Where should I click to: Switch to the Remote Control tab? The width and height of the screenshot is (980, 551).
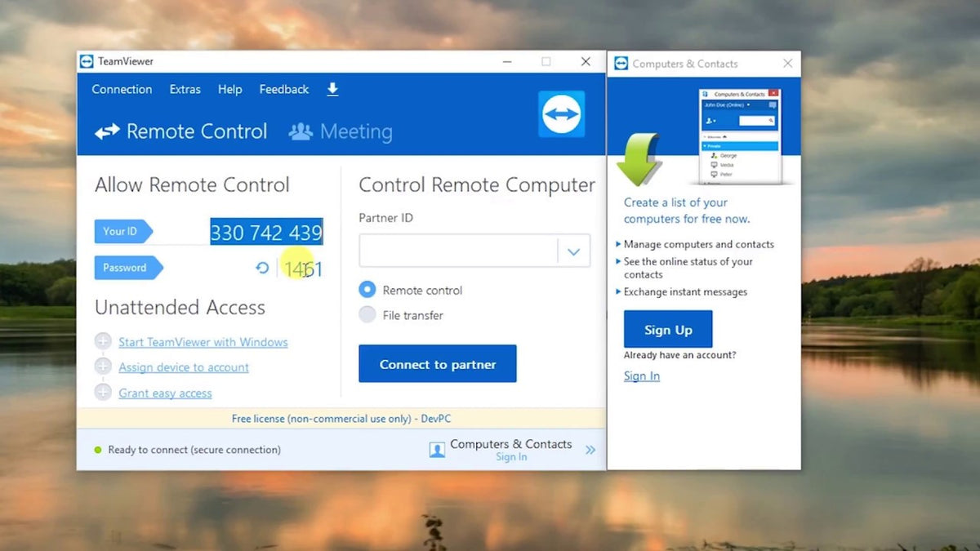click(x=181, y=131)
